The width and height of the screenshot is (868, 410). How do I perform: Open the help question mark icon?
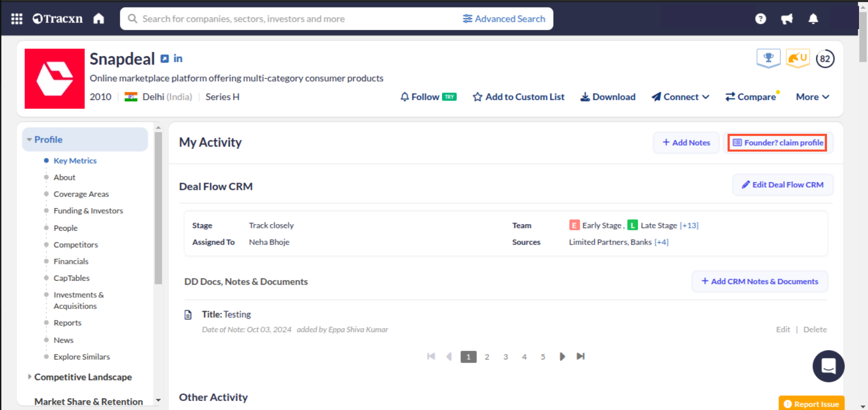760,19
